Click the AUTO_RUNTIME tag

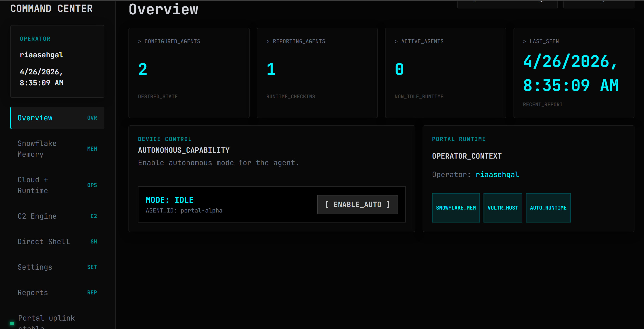[x=548, y=208]
